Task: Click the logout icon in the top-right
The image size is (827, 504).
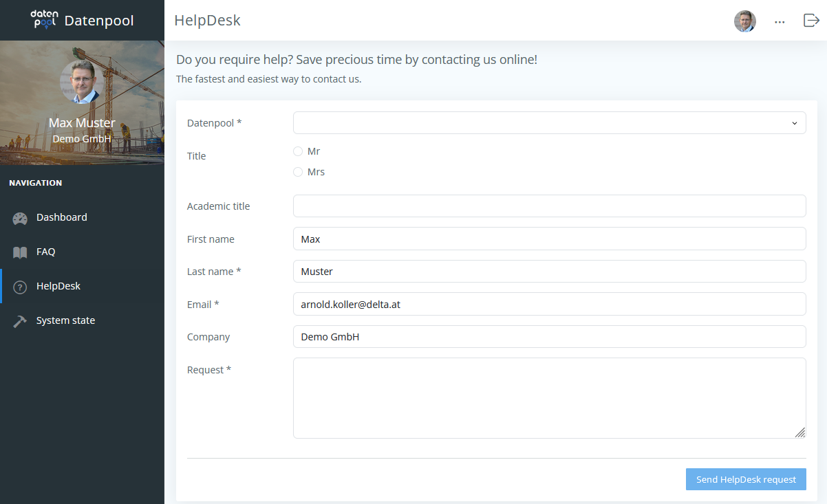Action: (811, 21)
